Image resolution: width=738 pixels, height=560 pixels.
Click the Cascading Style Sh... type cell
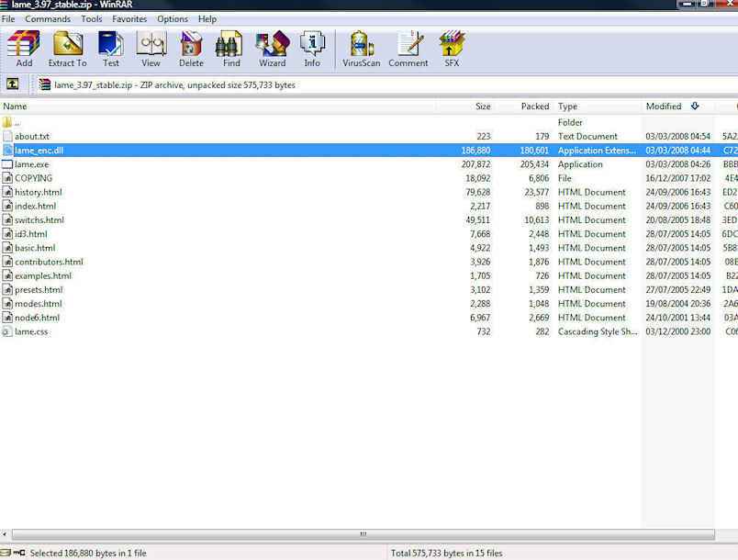pyautogui.click(x=598, y=331)
